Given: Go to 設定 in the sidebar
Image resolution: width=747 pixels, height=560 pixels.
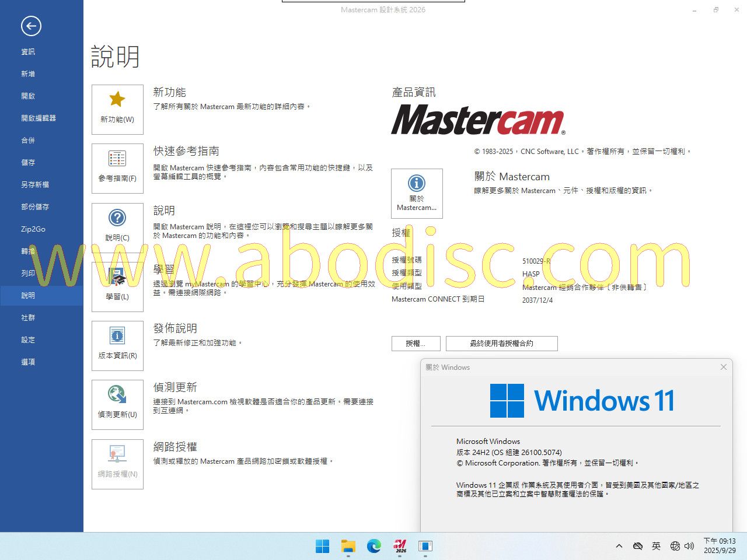Looking at the screenshot, I should click(x=28, y=340).
